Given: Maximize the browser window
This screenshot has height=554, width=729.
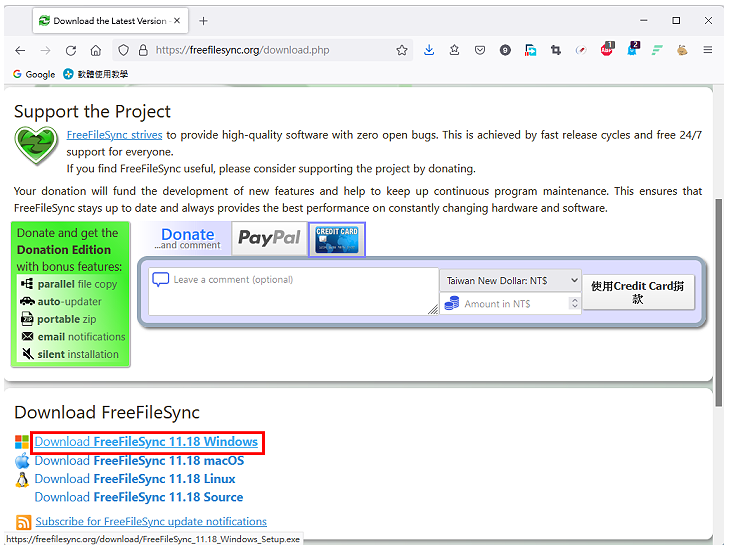Looking at the screenshot, I should pyautogui.click(x=676, y=21).
